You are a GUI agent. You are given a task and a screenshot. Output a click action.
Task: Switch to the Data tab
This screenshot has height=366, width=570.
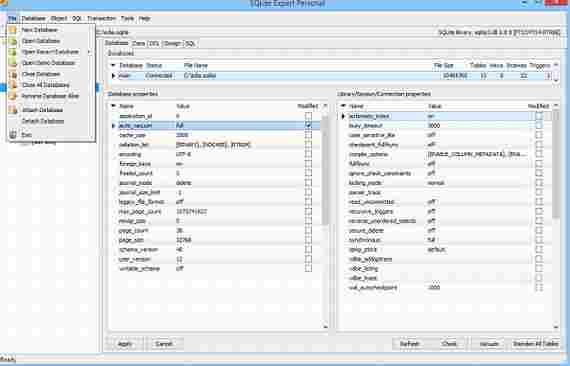(x=138, y=43)
